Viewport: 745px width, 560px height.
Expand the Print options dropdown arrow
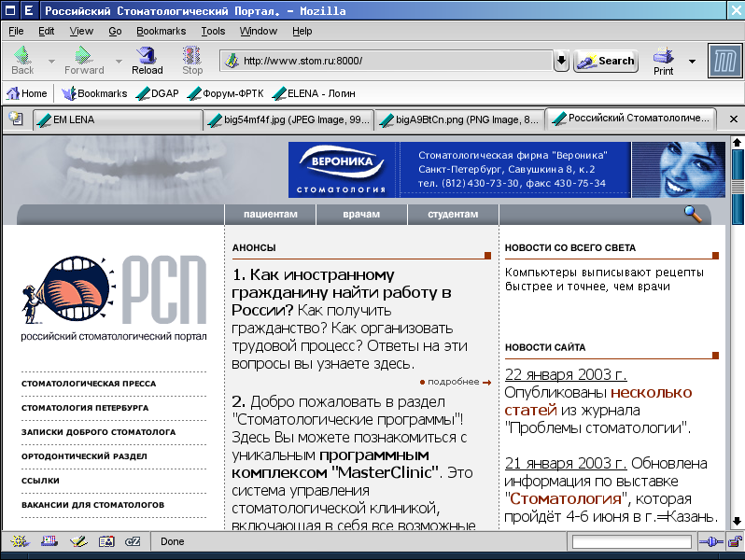692,62
